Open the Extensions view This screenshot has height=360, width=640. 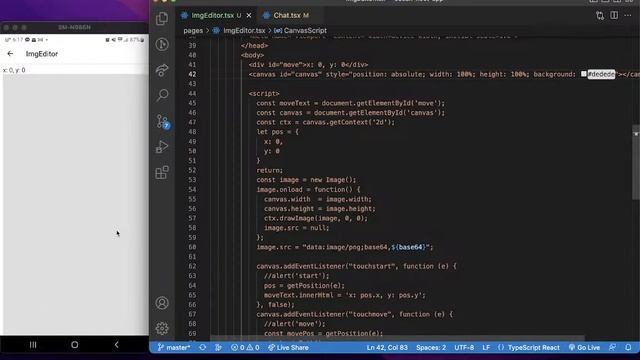162,173
